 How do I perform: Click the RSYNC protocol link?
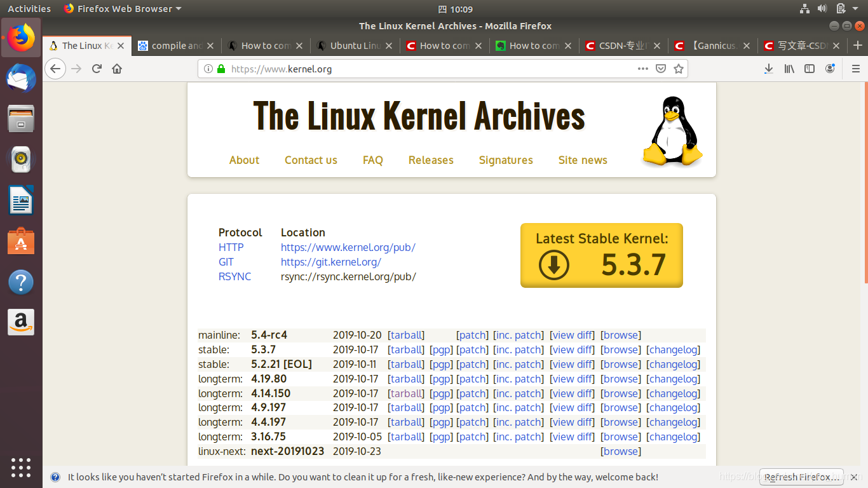[x=234, y=276]
